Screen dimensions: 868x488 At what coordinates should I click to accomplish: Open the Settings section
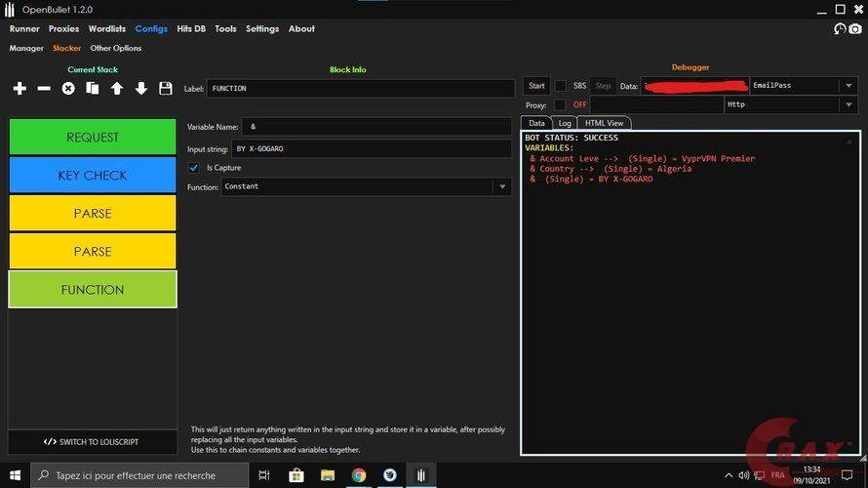pos(262,29)
